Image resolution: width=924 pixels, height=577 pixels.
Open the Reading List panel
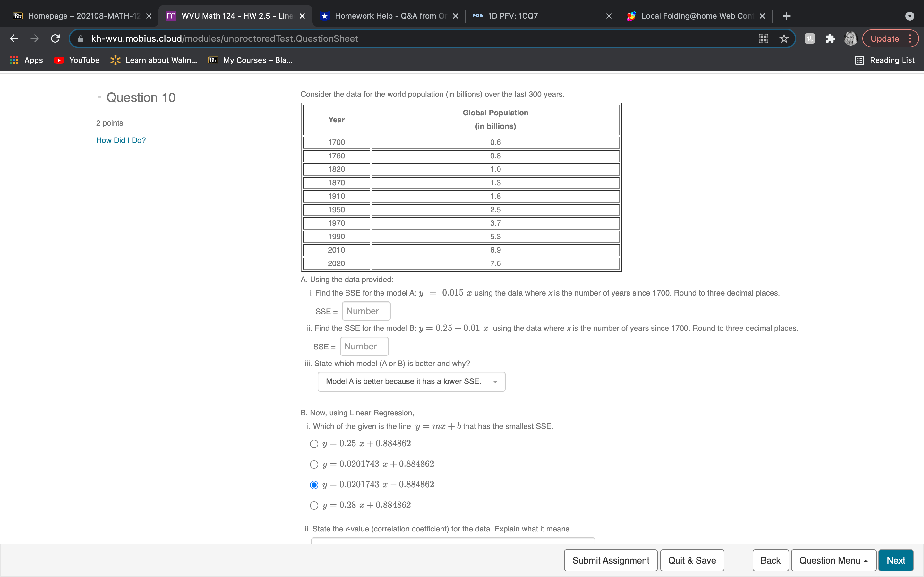[886, 60]
